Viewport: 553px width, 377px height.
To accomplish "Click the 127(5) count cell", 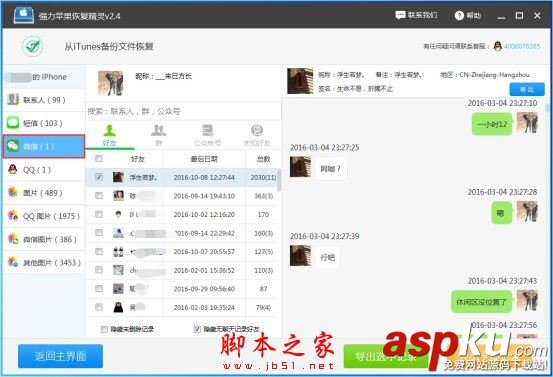I will [263, 252].
